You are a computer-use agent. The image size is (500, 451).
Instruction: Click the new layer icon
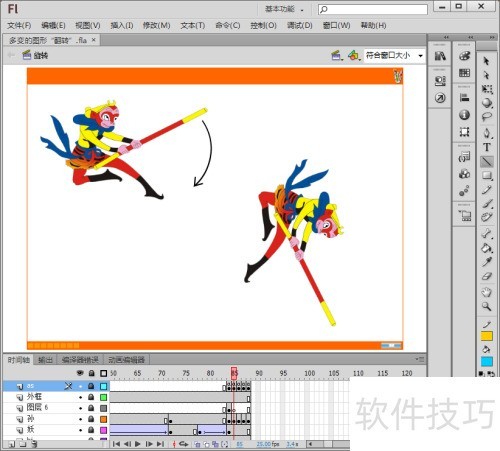tap(11, 444)
